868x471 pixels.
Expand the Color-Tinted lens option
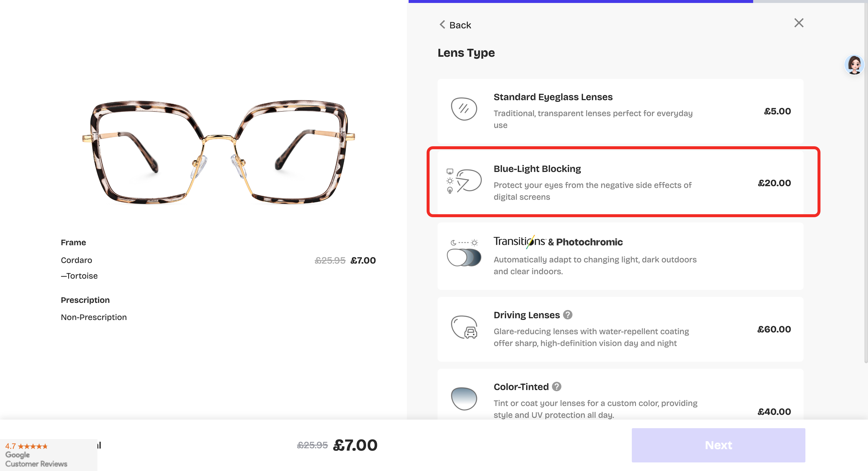tap(620, 399)
